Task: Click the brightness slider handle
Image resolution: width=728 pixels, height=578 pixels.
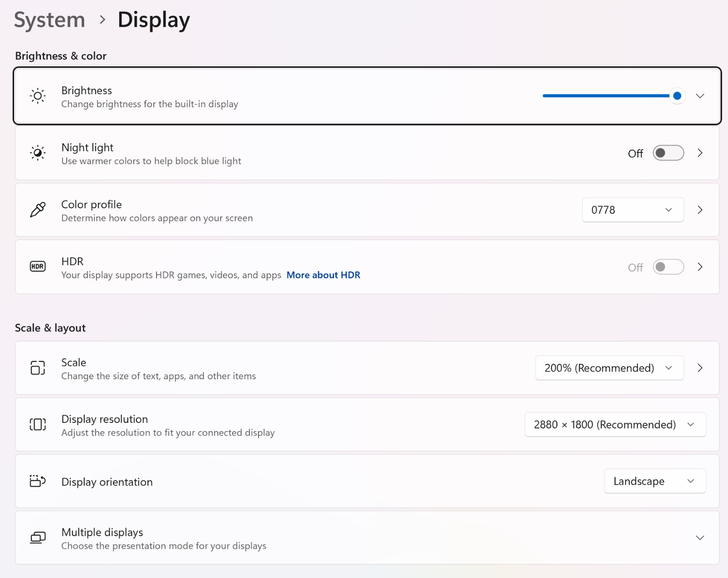Action: click(x=677, y=96)
